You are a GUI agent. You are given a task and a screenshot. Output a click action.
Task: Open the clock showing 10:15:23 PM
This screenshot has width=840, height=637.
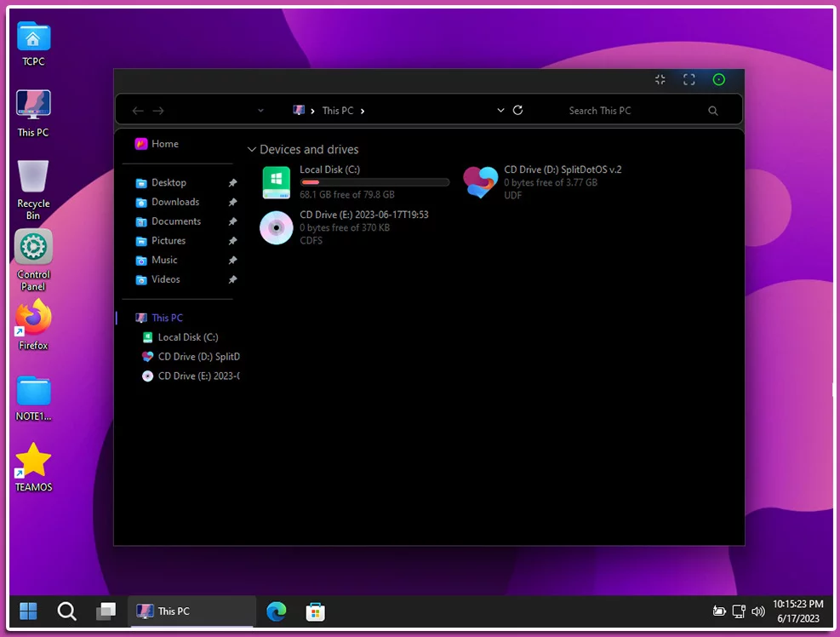(797, 611)
